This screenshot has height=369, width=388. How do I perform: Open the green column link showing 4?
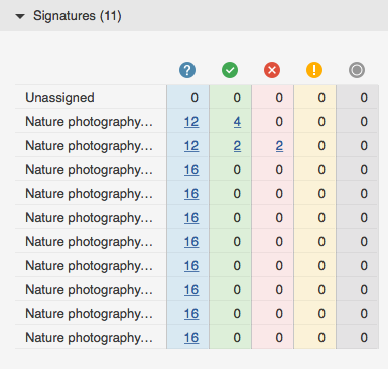click(237, 122)
